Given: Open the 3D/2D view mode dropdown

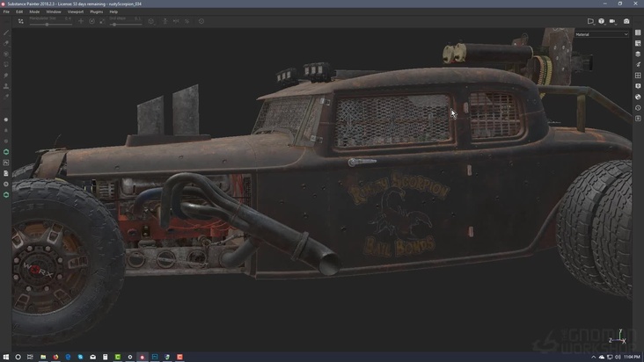Looking at the screenshot, I should 602,21.
